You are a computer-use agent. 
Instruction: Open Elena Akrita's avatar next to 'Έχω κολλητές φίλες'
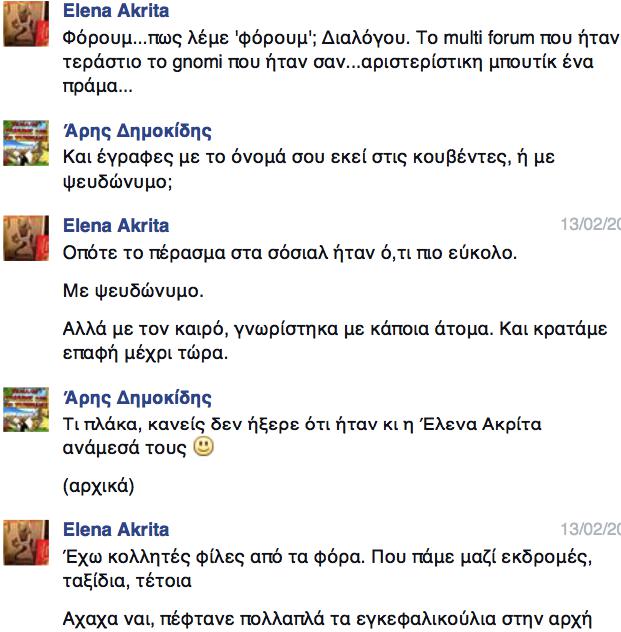[26, 543]
